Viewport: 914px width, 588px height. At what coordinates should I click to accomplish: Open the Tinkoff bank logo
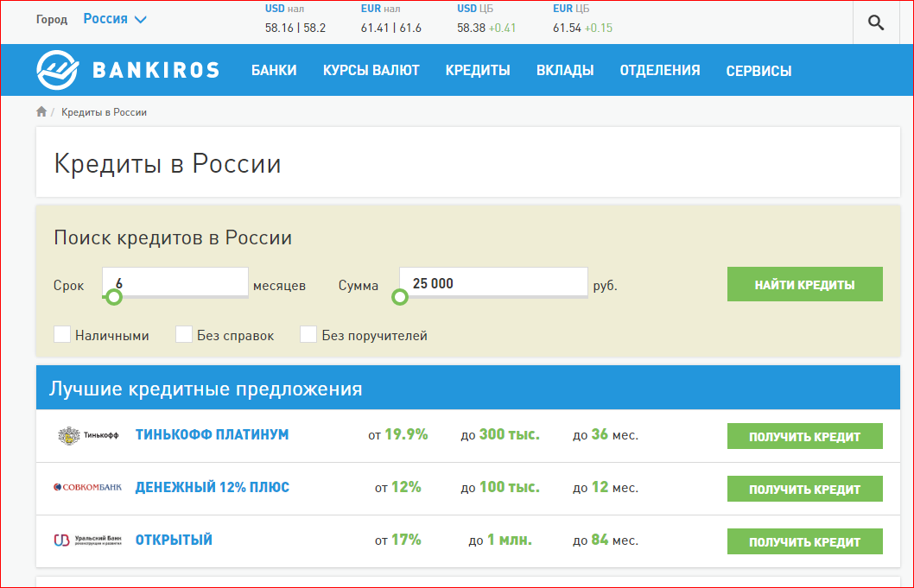(x=88, y=435)
